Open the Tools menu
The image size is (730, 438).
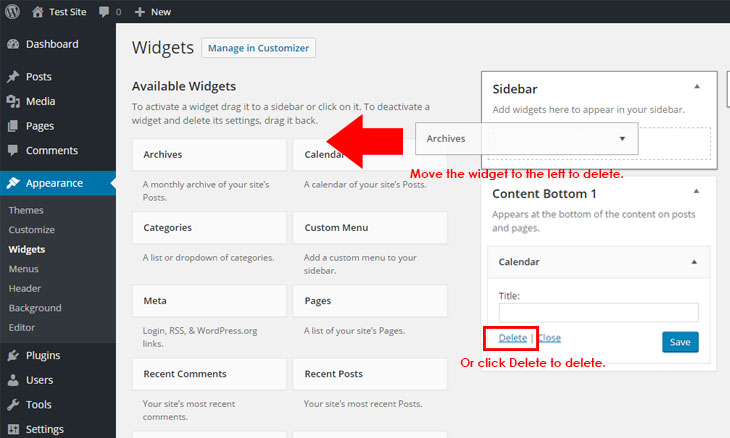click(39, 404)
